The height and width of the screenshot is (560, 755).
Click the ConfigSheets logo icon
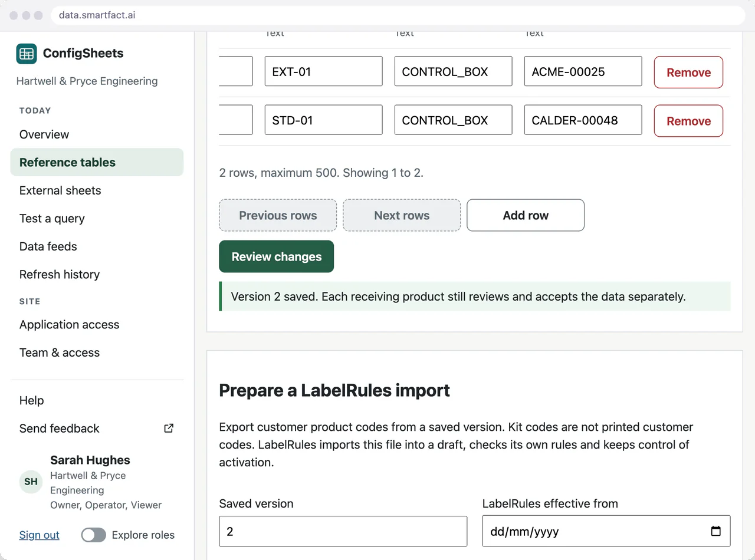27,54
